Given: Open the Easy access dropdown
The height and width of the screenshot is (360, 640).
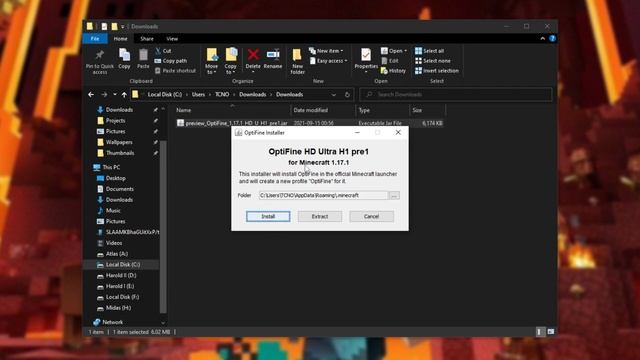Looking at the screenshot, I should pos(328,61).
